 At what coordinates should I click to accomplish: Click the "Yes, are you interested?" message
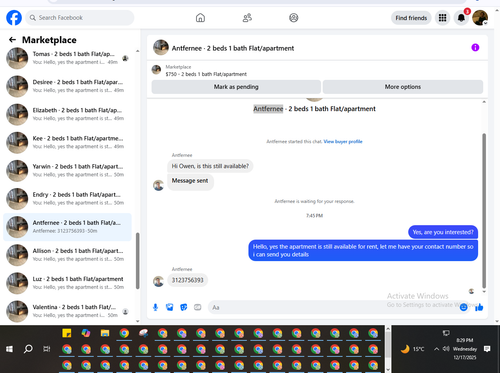tap(443, 232)
